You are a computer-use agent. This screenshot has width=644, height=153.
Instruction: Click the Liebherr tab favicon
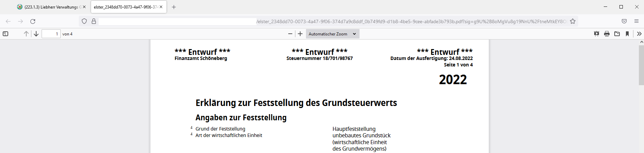20,7
